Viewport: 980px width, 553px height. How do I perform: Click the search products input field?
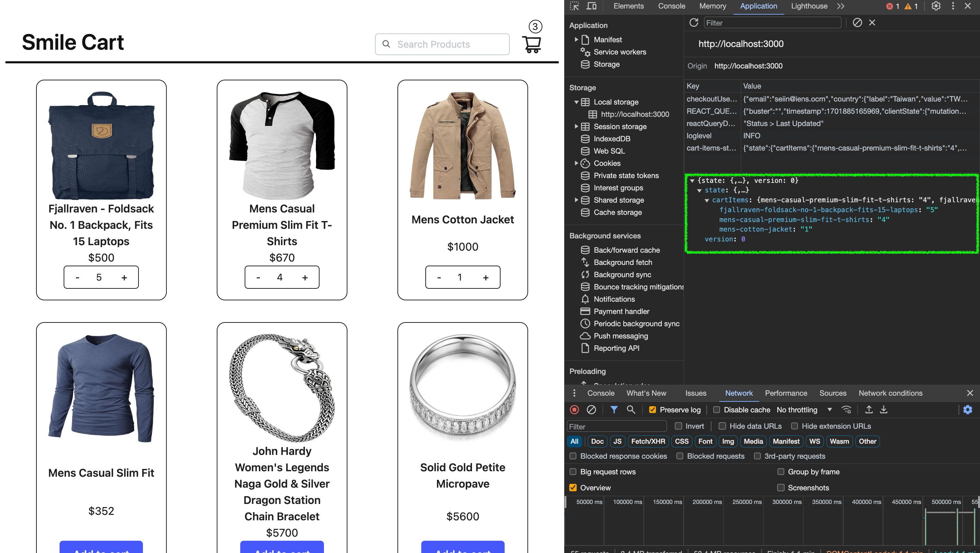point(444,44)
